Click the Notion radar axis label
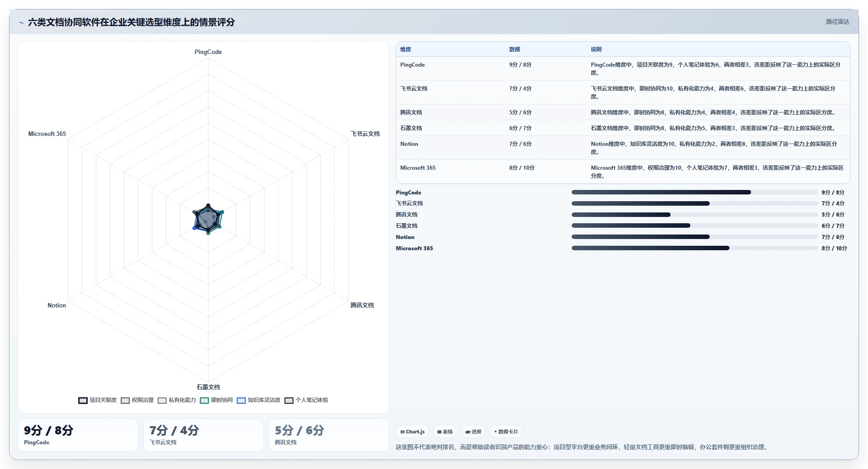Viewport: 868px width, 469px height. [x=57, y=305]
